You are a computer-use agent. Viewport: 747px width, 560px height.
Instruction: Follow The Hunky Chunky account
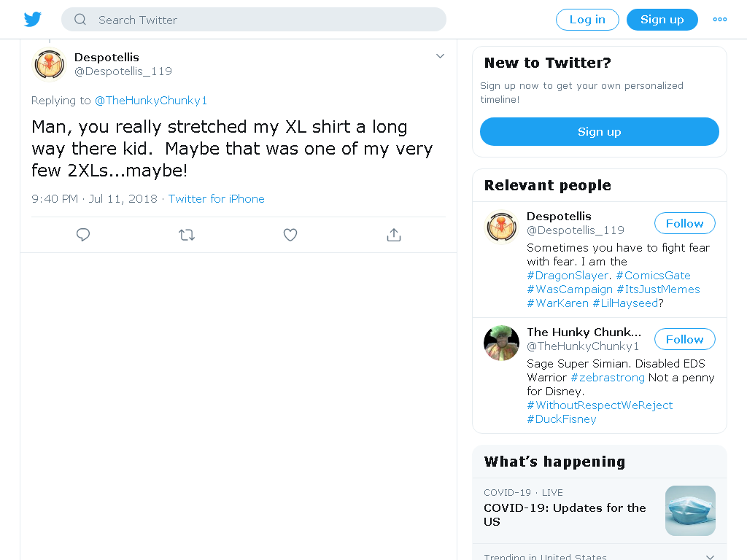(x=684, y=340)
